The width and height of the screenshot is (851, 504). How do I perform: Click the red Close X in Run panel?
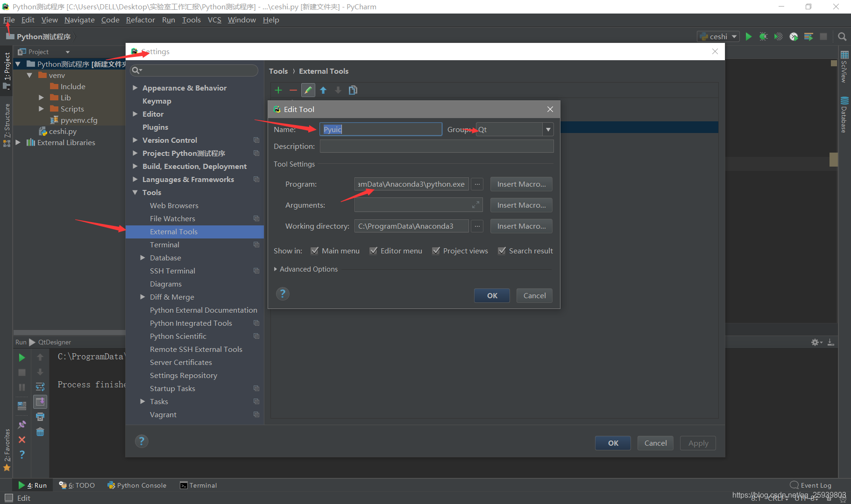pos(22,440)
